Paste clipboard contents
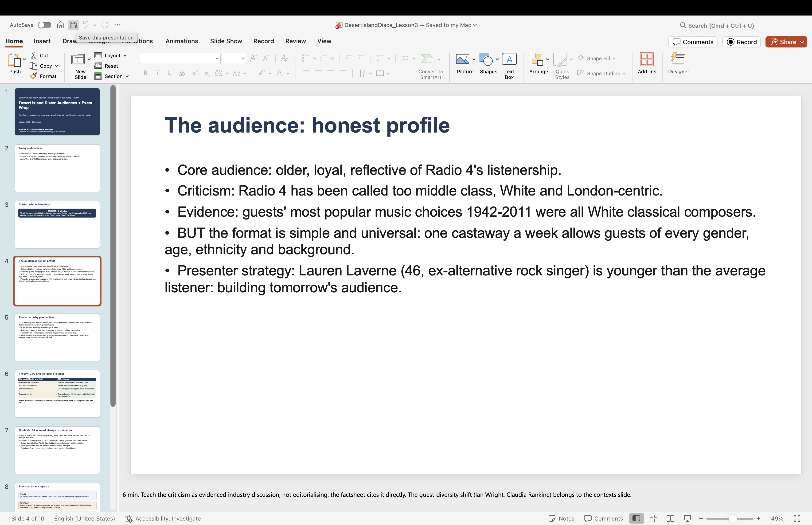The image size is (812, 525). click(16, 64)
